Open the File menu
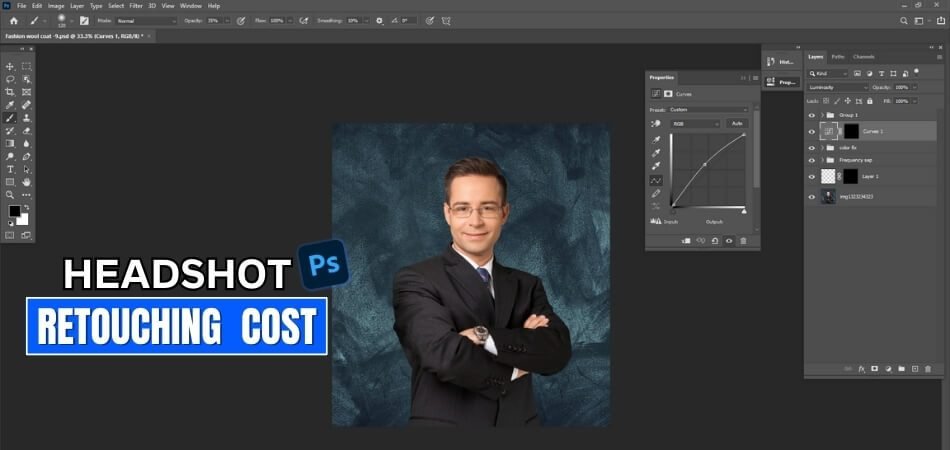The height and width of the screenshot is (450, 950). tap(22, 5)
